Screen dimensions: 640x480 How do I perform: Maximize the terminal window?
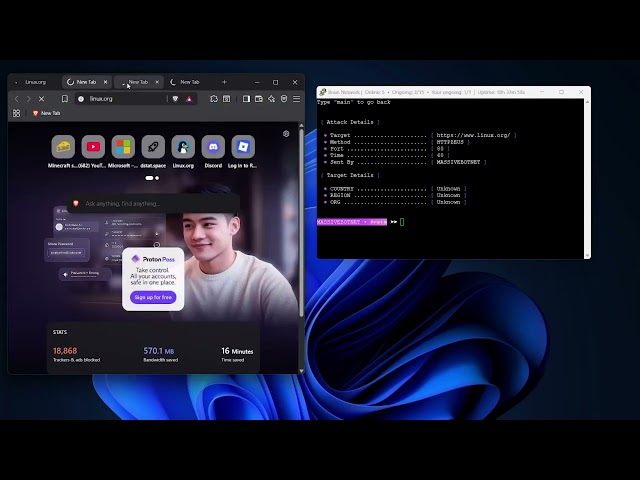561,92
